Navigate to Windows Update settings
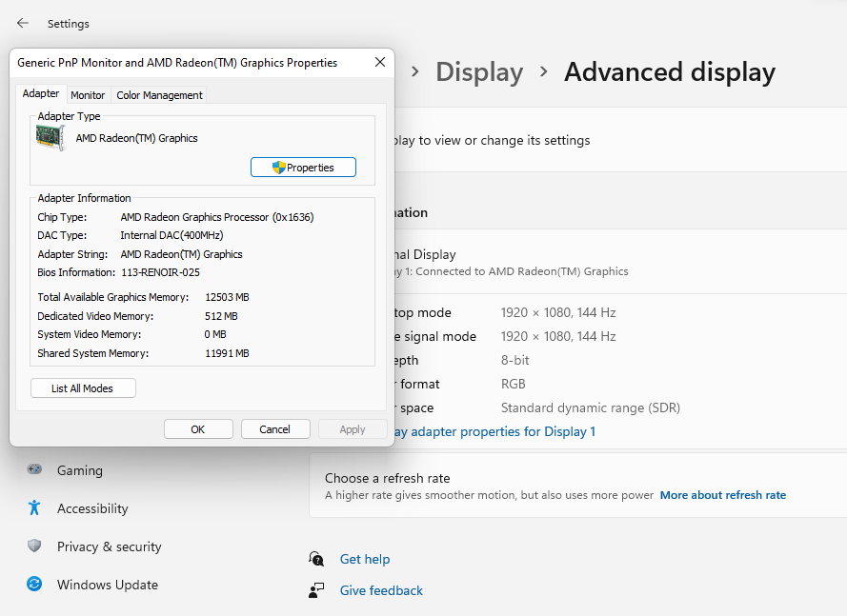This screenshot has width=847, height=616. point(108,585)
